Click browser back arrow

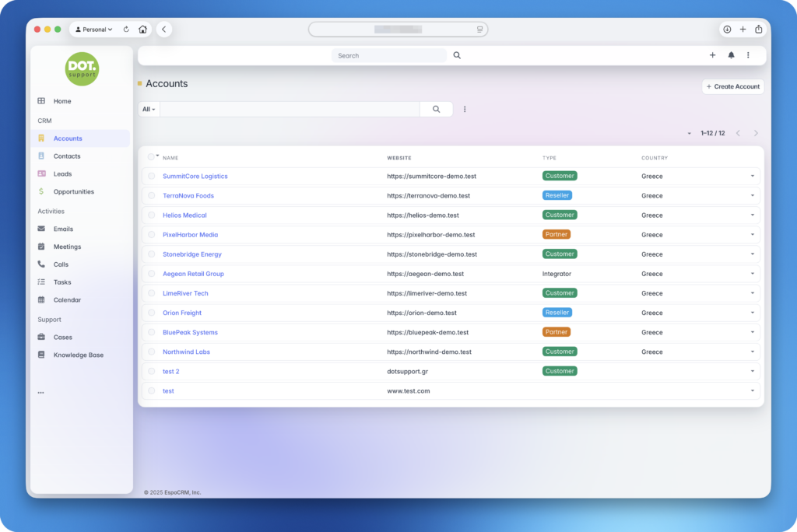tap(163, 30)
